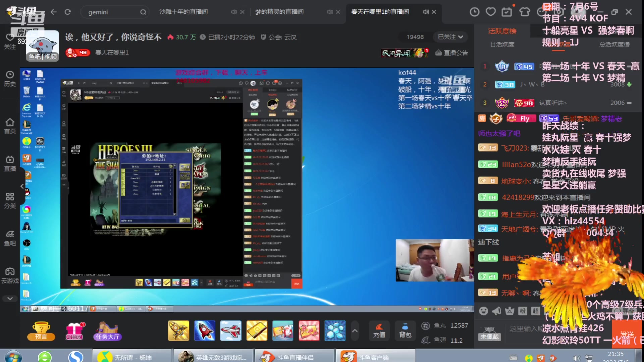
Task: Open the 直播公告 announcement
Action: [x=451, y=53]
